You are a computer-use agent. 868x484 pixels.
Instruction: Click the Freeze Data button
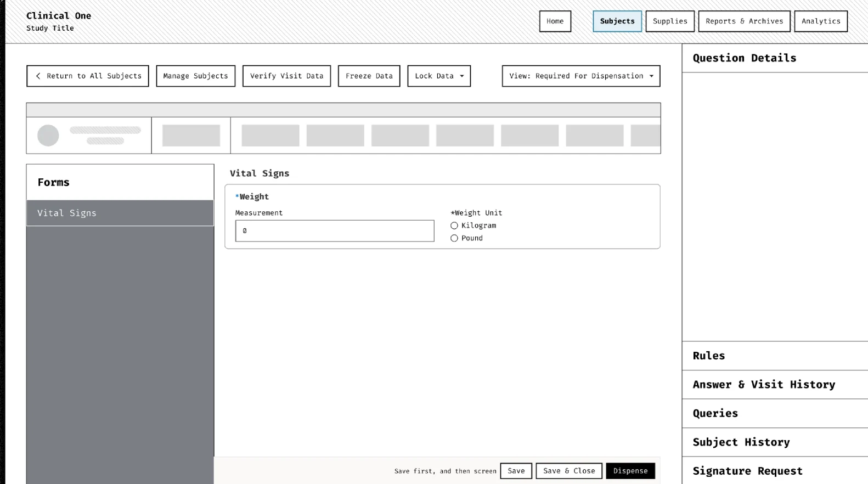pyautogui.click(x=369, y=76)
